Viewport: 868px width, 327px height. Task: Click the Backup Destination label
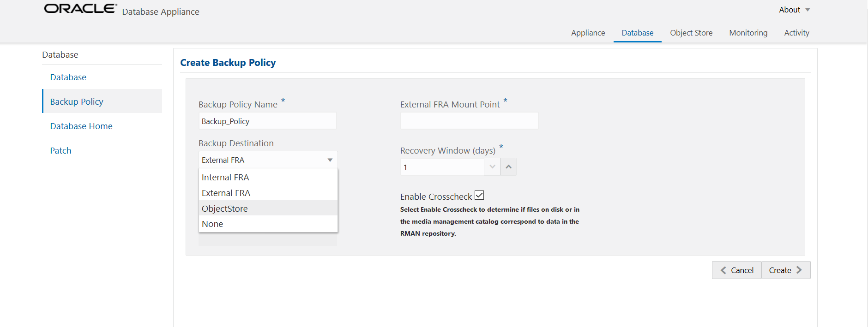click(236, 143)
